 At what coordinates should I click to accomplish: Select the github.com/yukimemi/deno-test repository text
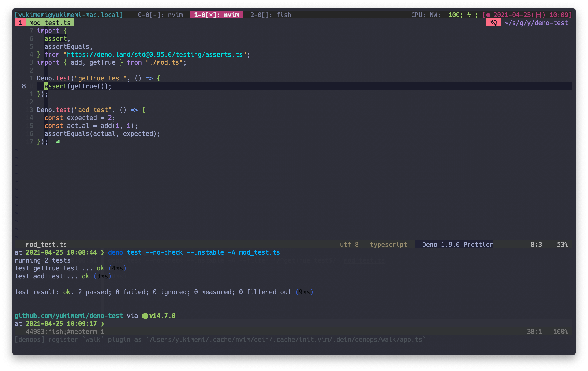tap(69, 316)
